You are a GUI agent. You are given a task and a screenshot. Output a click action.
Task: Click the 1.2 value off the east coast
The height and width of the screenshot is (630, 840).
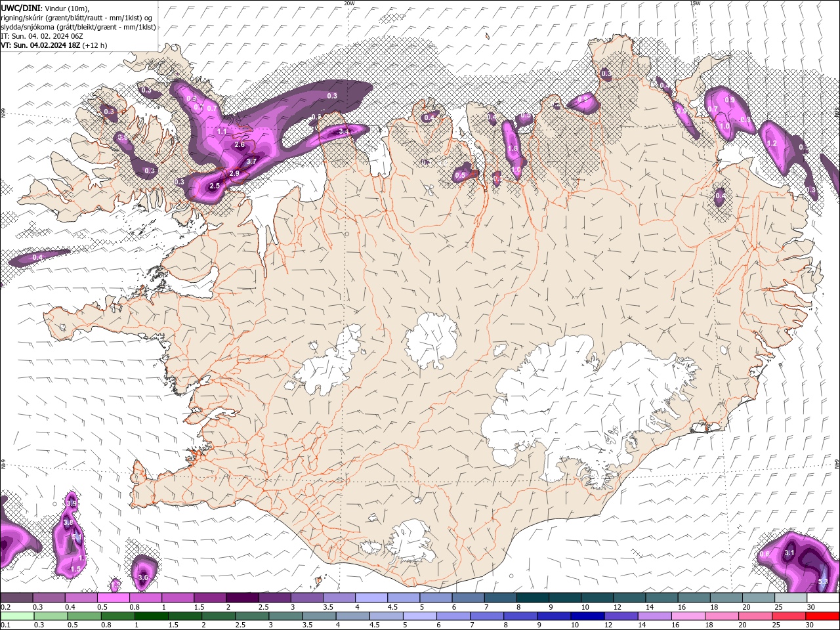click(x=772, y=143)
